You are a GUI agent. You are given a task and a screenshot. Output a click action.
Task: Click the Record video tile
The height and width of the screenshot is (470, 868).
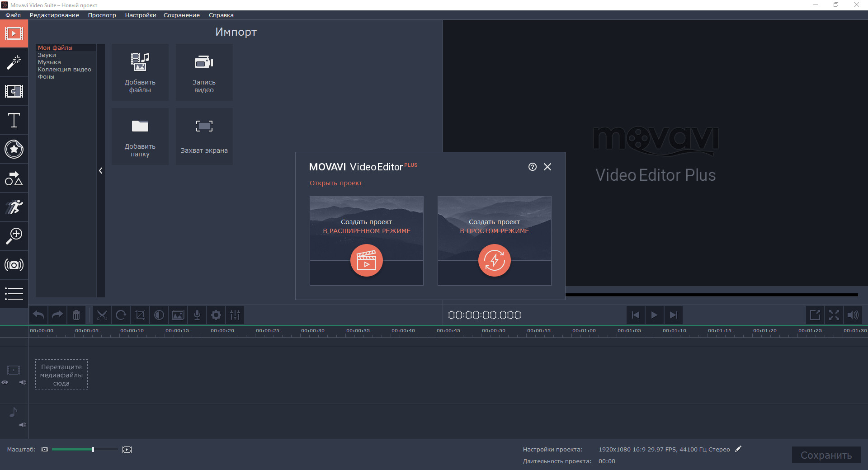pyautogui.click(x=204, y=72)
